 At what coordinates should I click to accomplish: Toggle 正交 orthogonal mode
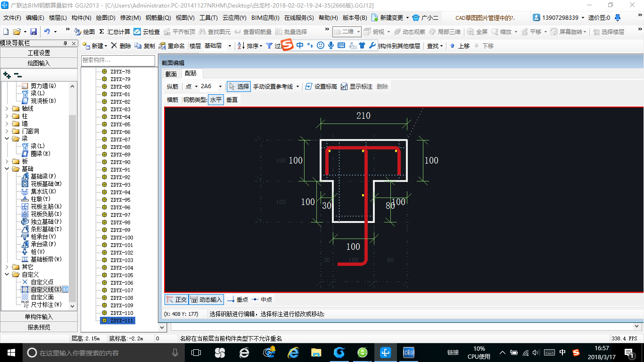pyautogui.click(x=176, y=299)
